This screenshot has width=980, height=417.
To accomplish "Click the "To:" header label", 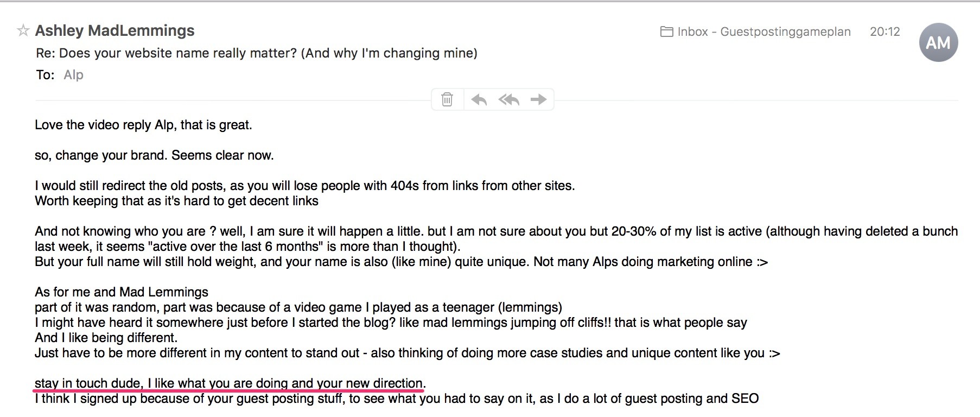I will click(x=46, y=75).
